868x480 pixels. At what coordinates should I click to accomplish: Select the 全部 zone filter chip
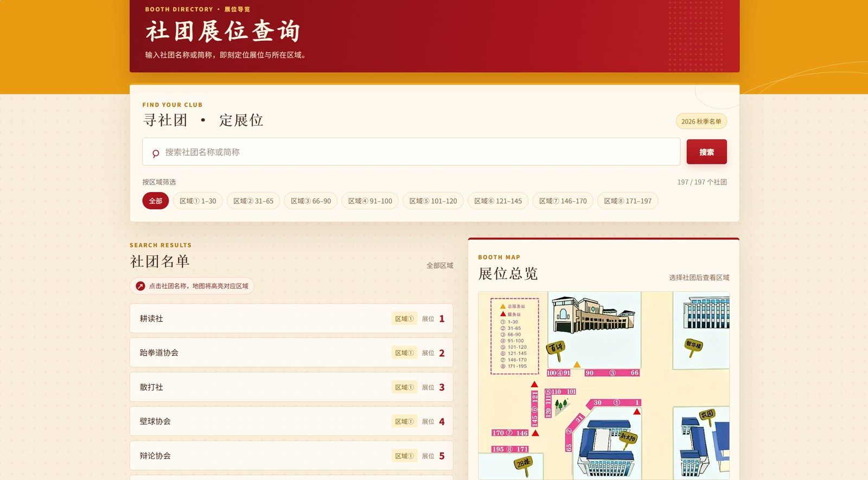(x=156, y=201)
